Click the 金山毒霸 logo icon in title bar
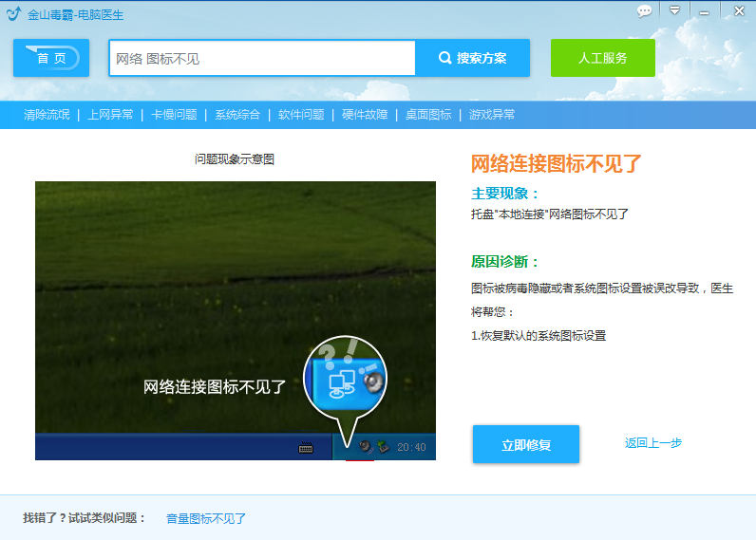 pyautogui.click(x=14, y=13)
